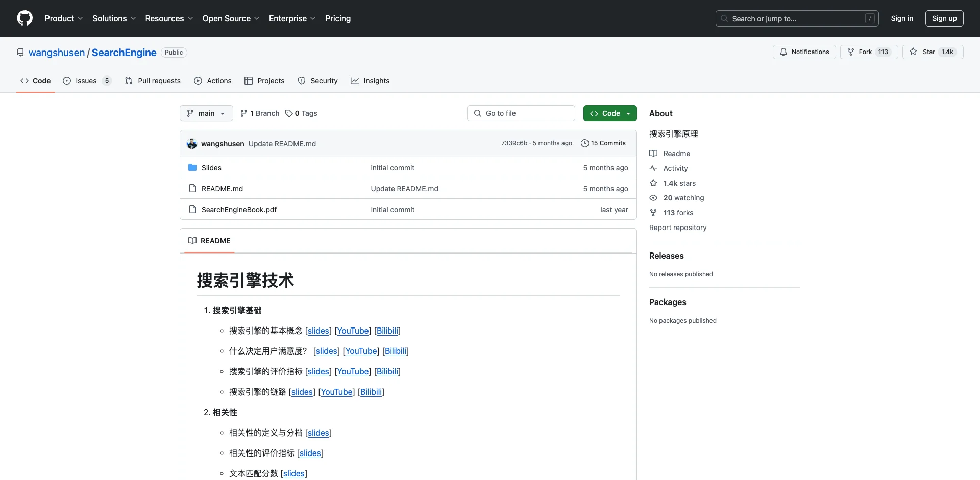
Task: Open commit hash 7339c6b
Action: point(514,143)
